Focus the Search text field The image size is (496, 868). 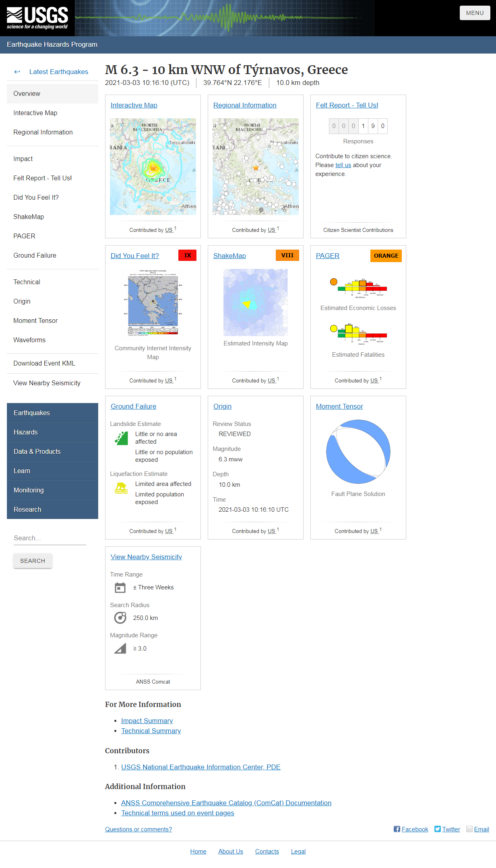point(50,538)
